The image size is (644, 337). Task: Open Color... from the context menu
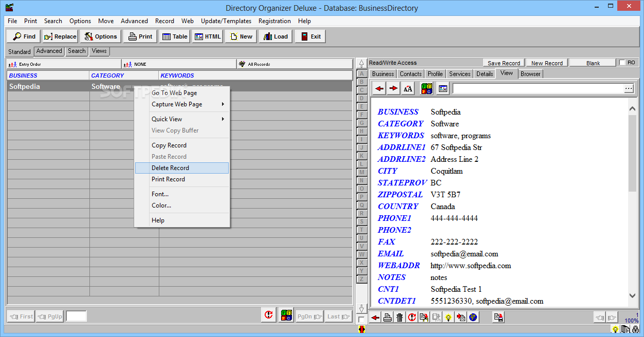tap(182, 205)
